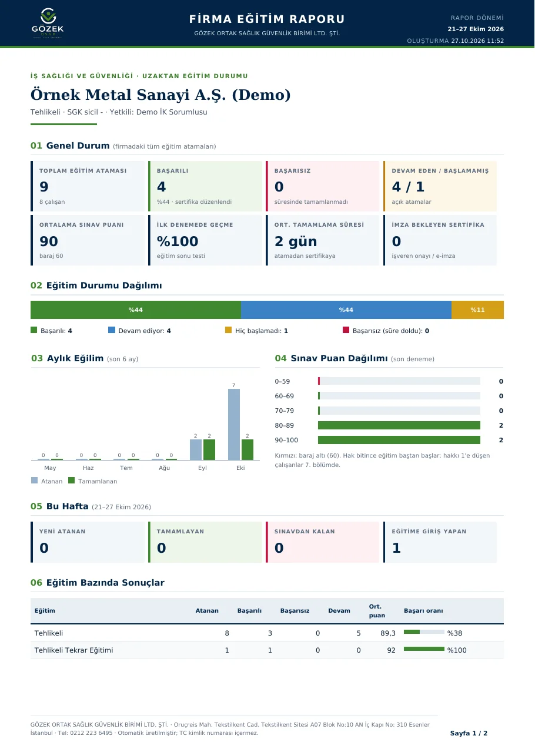Select the Sınavdan Kalan weekly card
Viewport: 535px width, 756px height.
323,542
